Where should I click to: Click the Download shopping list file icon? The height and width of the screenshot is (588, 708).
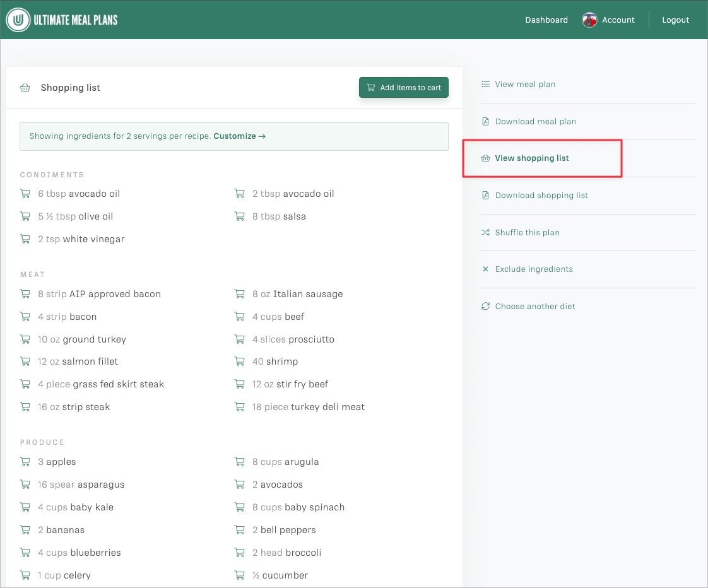(485, 195)
